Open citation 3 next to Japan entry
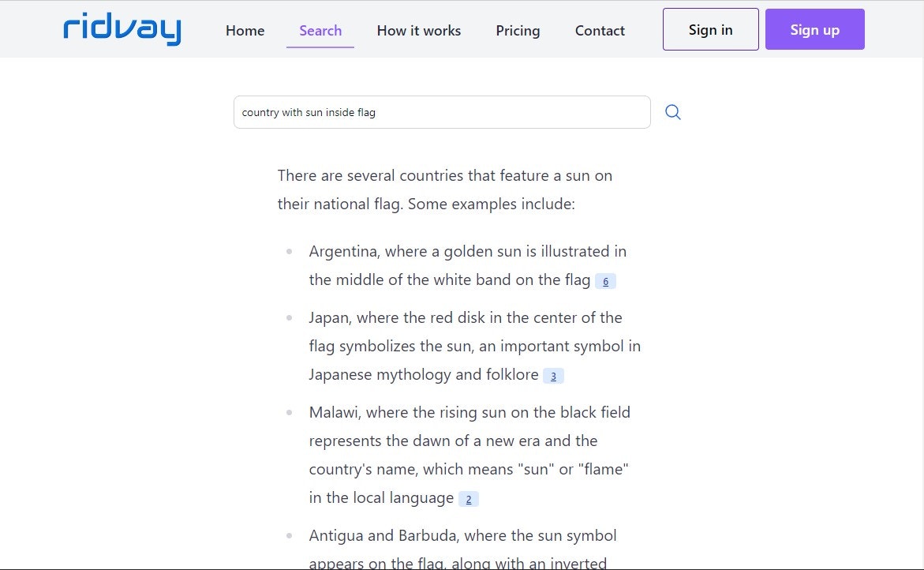Viewport: 924px width, 570px height. 553,376
